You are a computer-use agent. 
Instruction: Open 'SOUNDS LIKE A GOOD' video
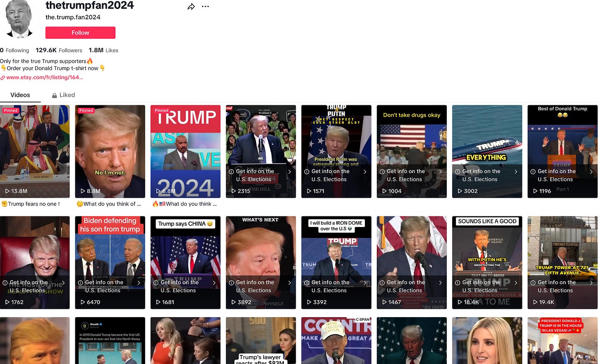[x=487, y=262]
